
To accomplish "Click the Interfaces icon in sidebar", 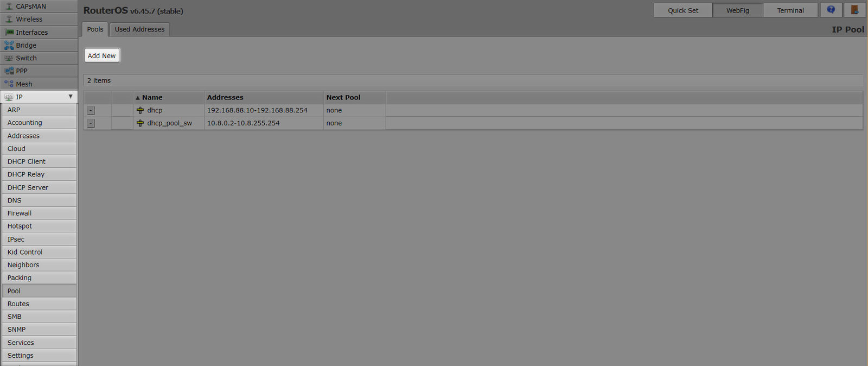I will (x=9, y=32).
